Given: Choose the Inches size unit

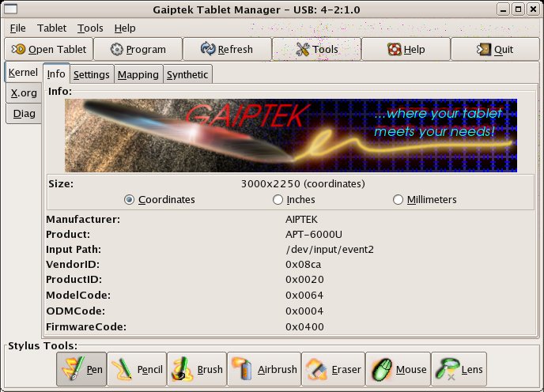Looking at the screenshot, I should point(294,200).
